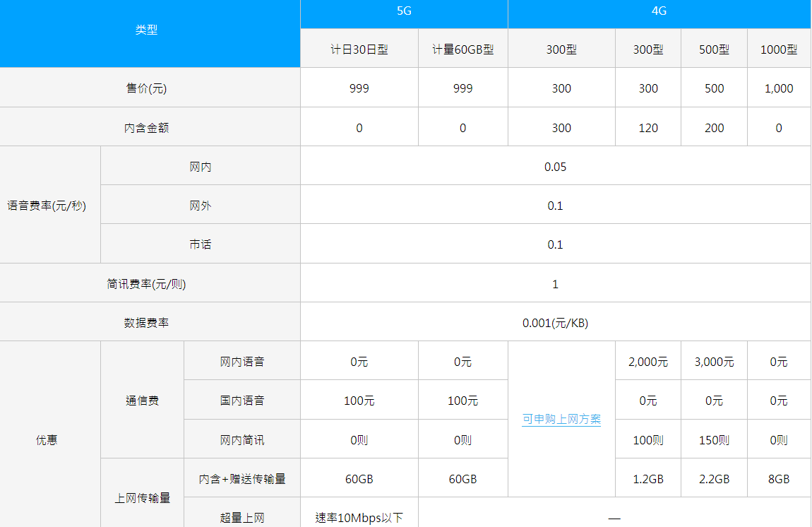Click the 上网传输量 group label

click(x=143, y=498)
